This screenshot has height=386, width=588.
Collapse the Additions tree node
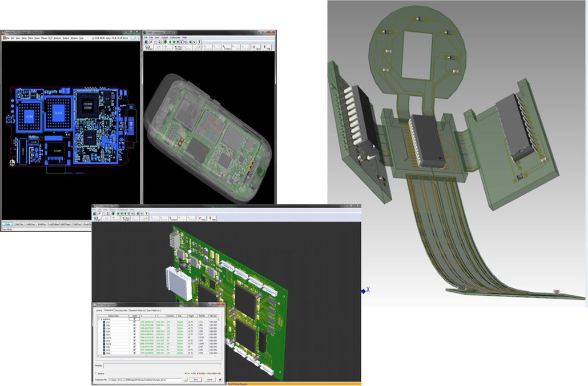tap(100, 319)
